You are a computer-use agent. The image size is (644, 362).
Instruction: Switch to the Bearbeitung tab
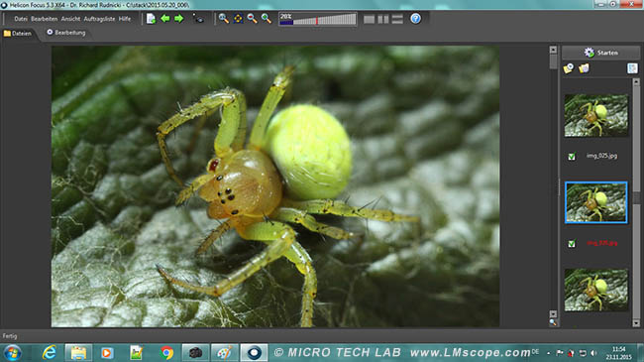pos(66,33)
